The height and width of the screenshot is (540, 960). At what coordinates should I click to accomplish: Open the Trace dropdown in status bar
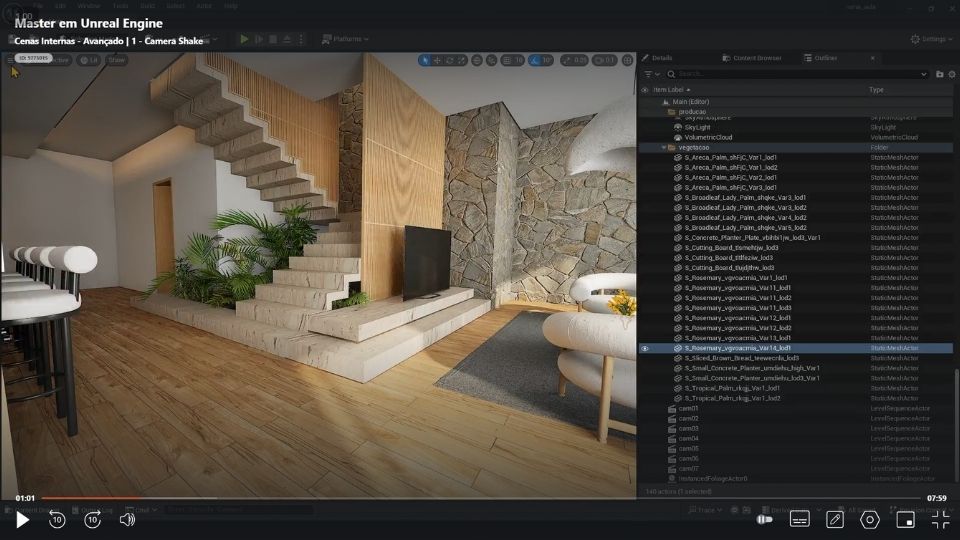coord(705,510)
